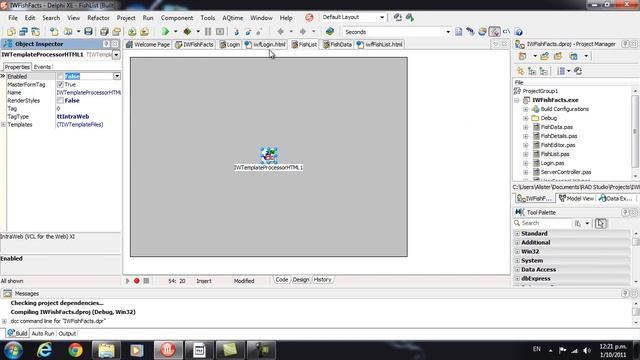Open the Run button dropdown arrow
The width and height of the screenshot is (640, 360).
pyautogui.click(x=176, y=31)
